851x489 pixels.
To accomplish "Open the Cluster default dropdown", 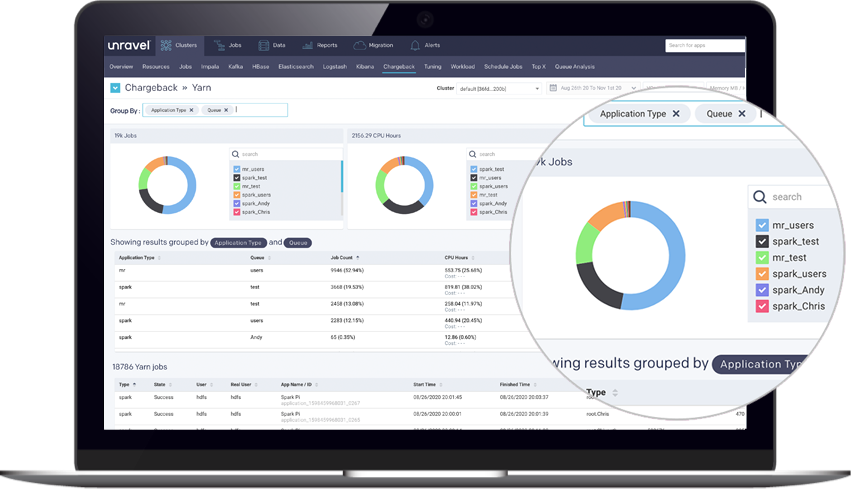I will (499, 88).
